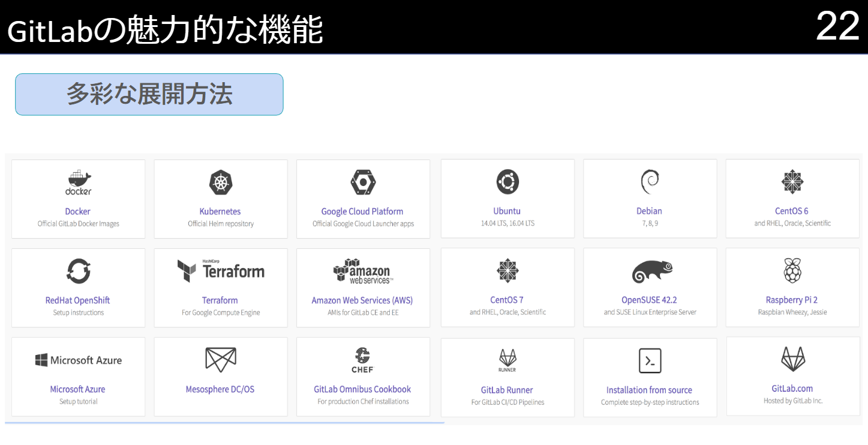Click the Google Cloud Platform hexagon icon

(362, 181)
